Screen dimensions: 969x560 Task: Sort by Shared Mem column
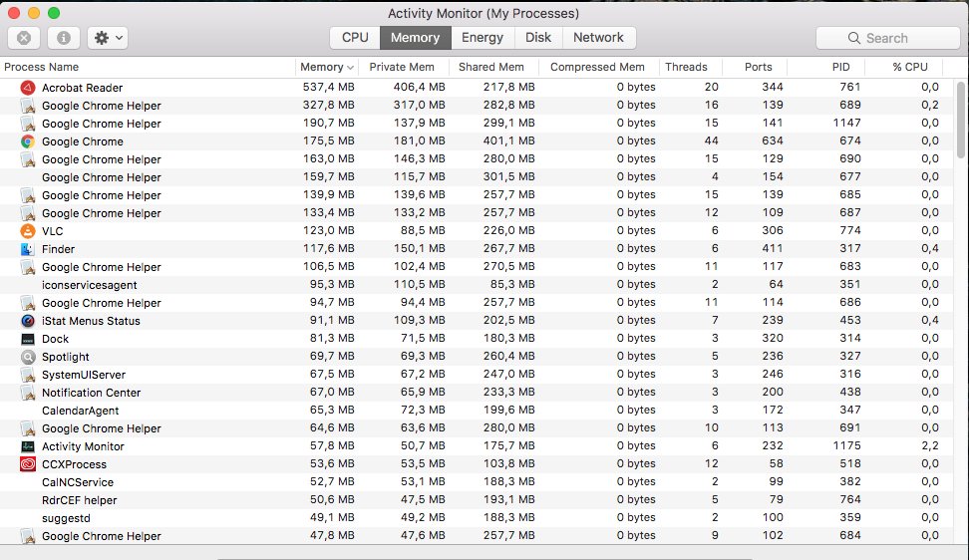(x=490, y=67)
